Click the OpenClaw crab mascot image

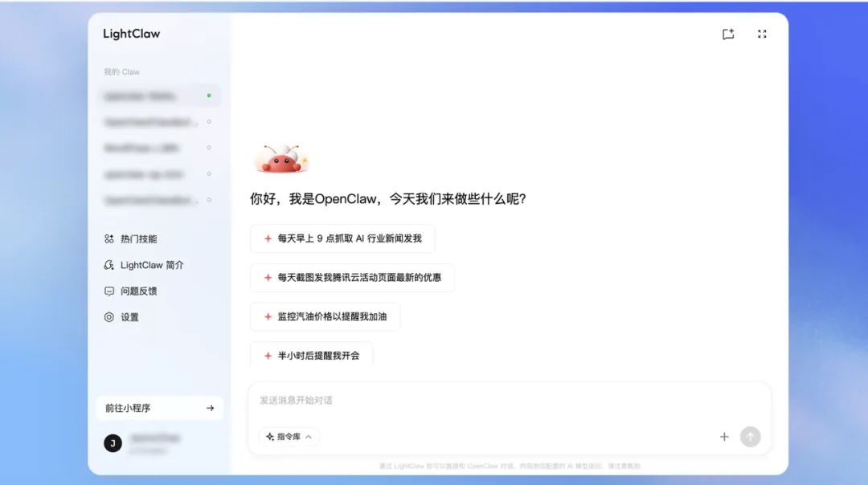pyautogui.click(x=281, y=159)
